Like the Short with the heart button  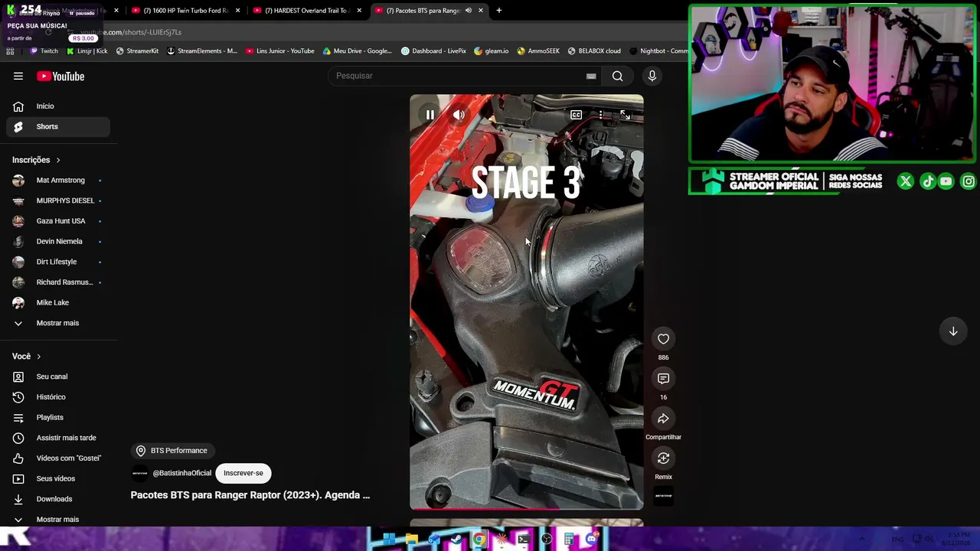coord(663,339)
